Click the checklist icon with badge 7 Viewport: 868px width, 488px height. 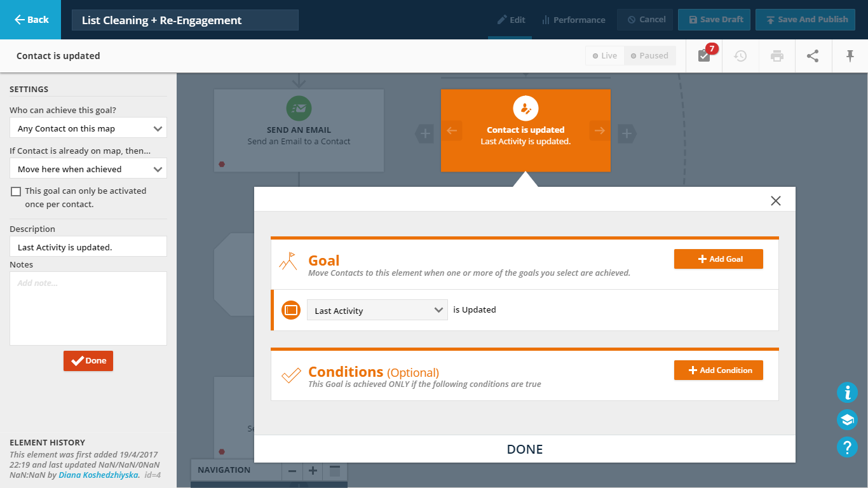704,56
